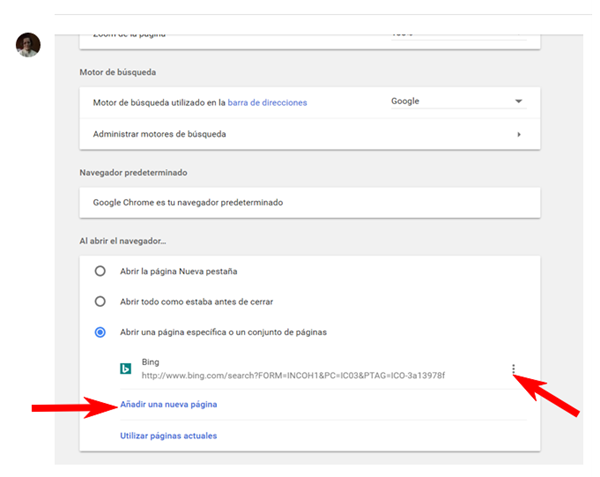
Task: Click 'Añadir una nueva página' link
Action: (168, 404)
